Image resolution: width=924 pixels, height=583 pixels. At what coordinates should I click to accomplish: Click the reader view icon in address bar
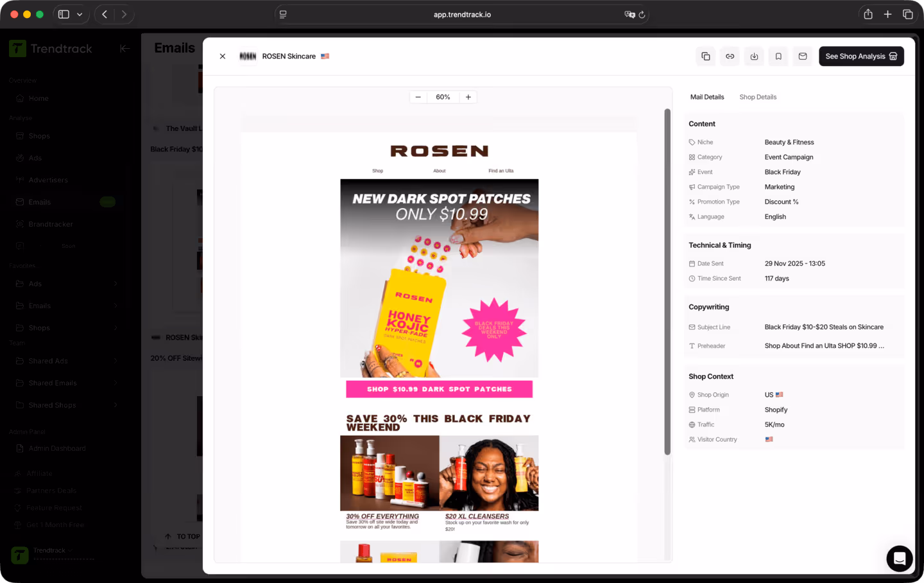click(283, 14)
